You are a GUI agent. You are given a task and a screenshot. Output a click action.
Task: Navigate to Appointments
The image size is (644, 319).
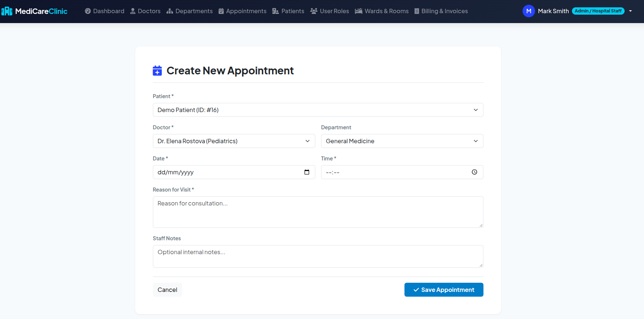pos(242,11)
